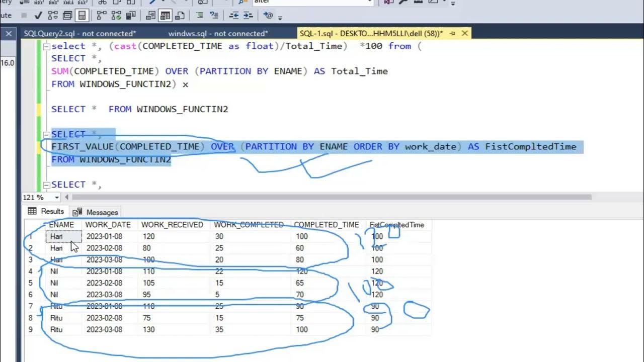Select Results to Text icon
Image resolution: width=644 pixels, height=362 pixels.
point(150,16)
